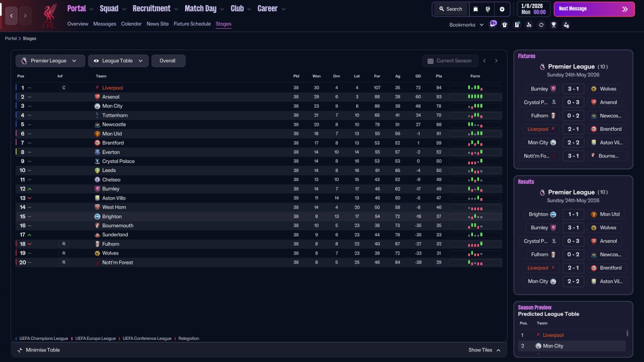Viewport: 644px width, 362px height.
Task: Select the Nott'm Forest table row name
Action: click(118, 262)
